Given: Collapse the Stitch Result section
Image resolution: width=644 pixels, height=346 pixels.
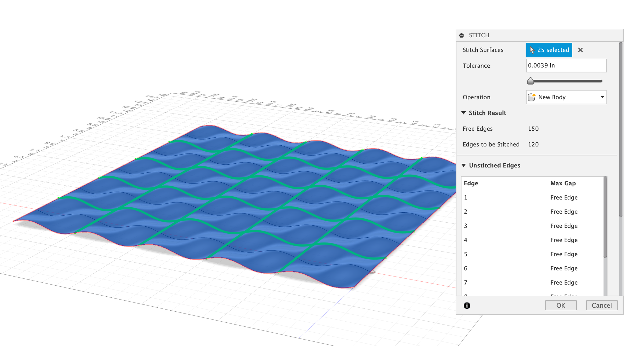Looking at the screenshot, I should [x=464, y=113].
